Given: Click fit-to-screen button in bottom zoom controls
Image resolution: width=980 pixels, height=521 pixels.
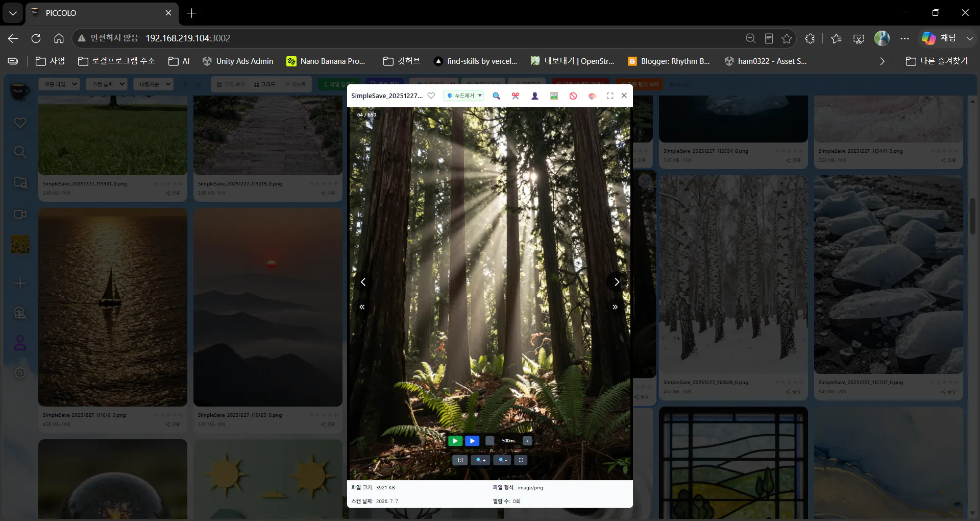Looking at the screenshot, I should point(521,460).
